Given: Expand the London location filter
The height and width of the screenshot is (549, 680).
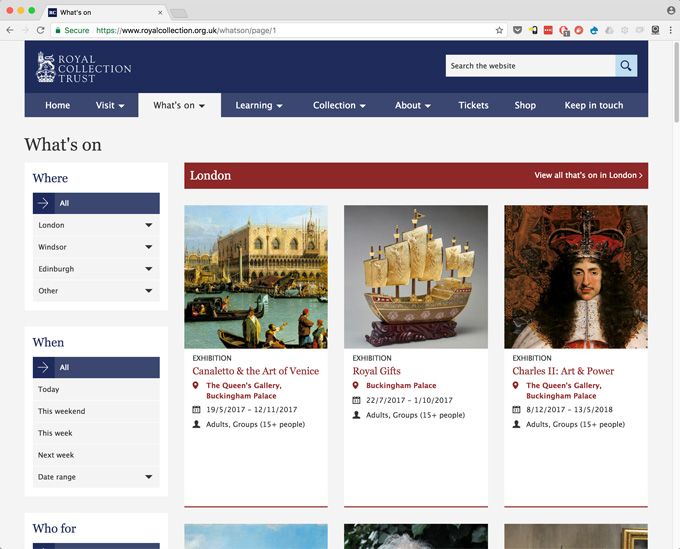Looking at the screenshot, I should click(x=96, y=225).
